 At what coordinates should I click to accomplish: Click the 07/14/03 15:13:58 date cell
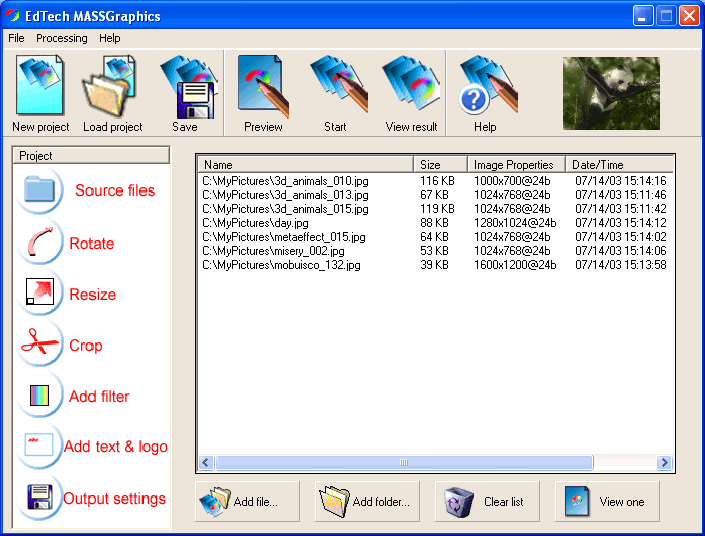click(621, 264)
